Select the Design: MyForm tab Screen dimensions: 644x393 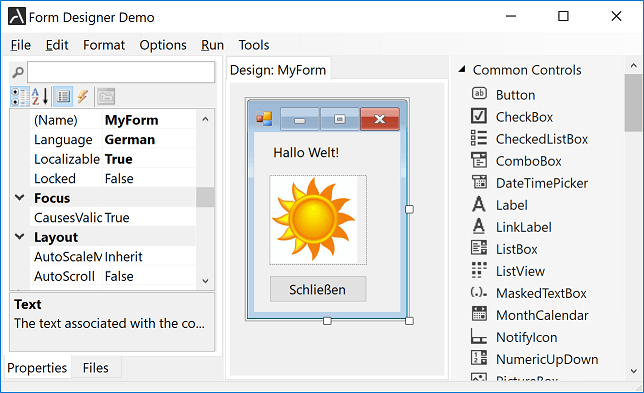(x=278, y=70)
